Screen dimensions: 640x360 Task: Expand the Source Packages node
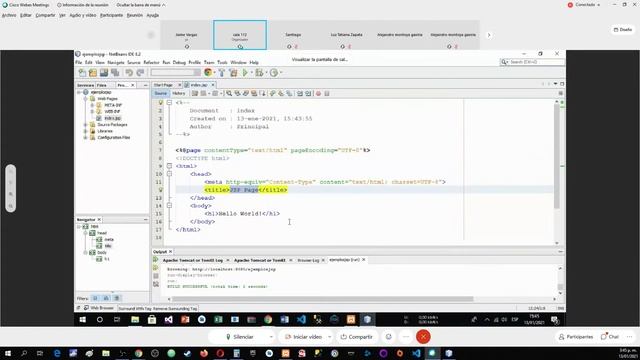[86, 124]
